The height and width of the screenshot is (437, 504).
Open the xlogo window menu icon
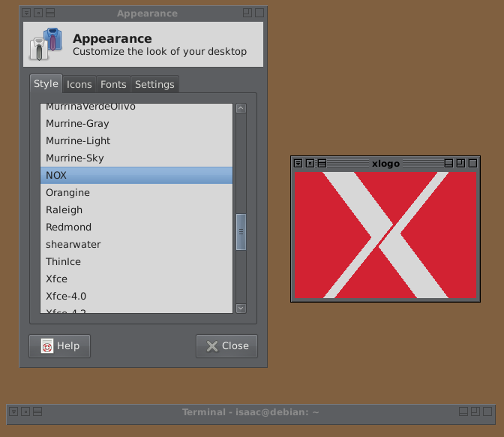coord(298,164)
